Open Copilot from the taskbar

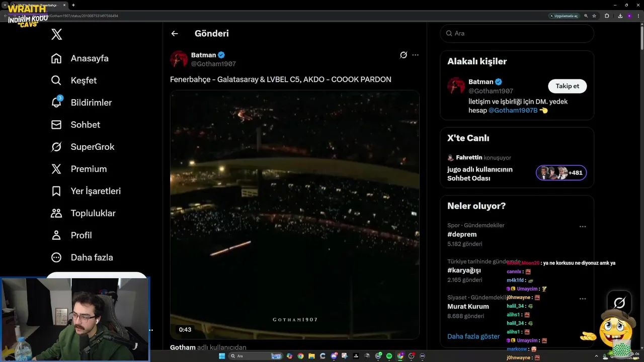tap(289, 356)
